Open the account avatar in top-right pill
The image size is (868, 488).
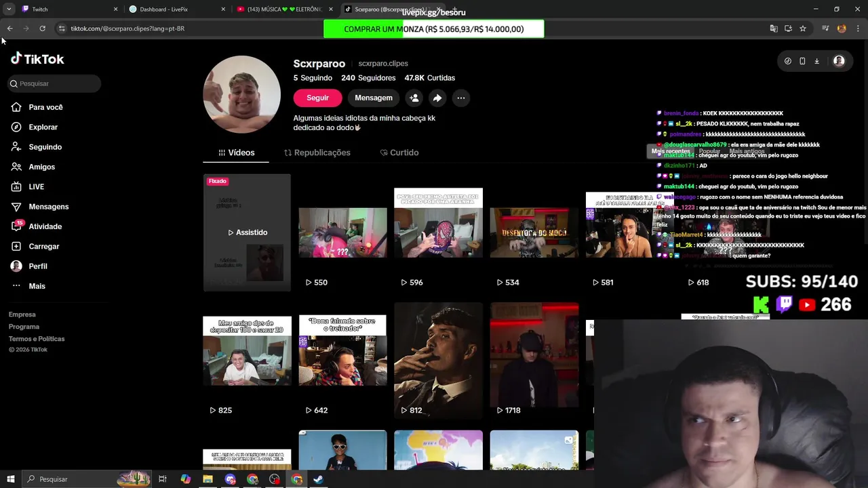click(x=839, y=61)
